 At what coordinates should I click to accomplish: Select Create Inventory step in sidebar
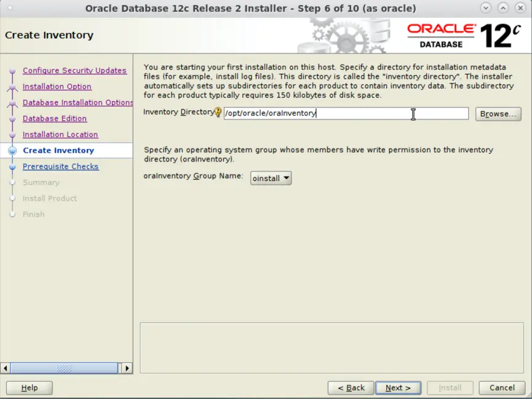point(58,150)
